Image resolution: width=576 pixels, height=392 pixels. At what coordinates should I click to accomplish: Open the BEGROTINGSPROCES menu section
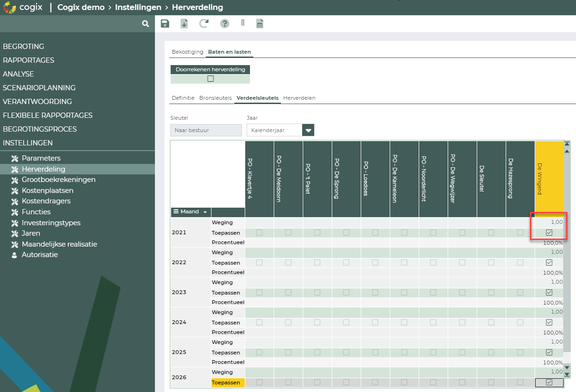click(39, 129)
